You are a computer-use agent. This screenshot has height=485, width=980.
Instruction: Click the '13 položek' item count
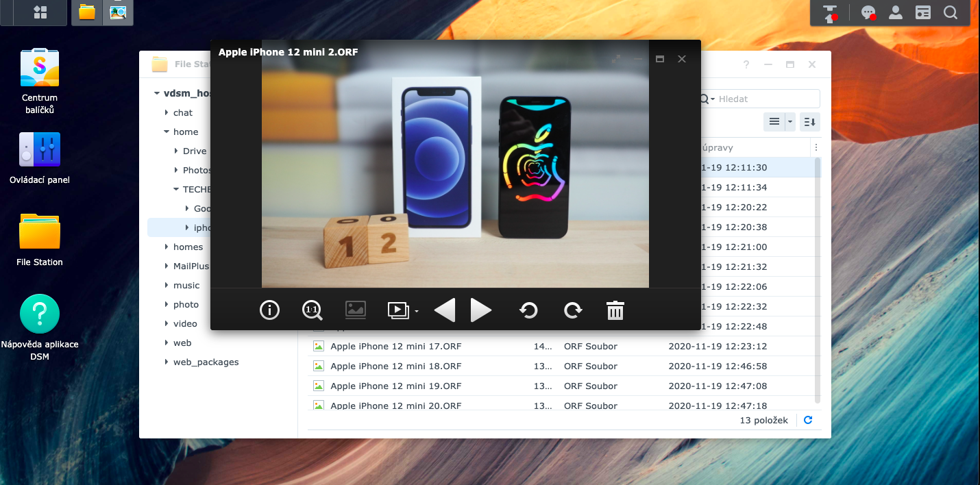[x=764, y=421]
